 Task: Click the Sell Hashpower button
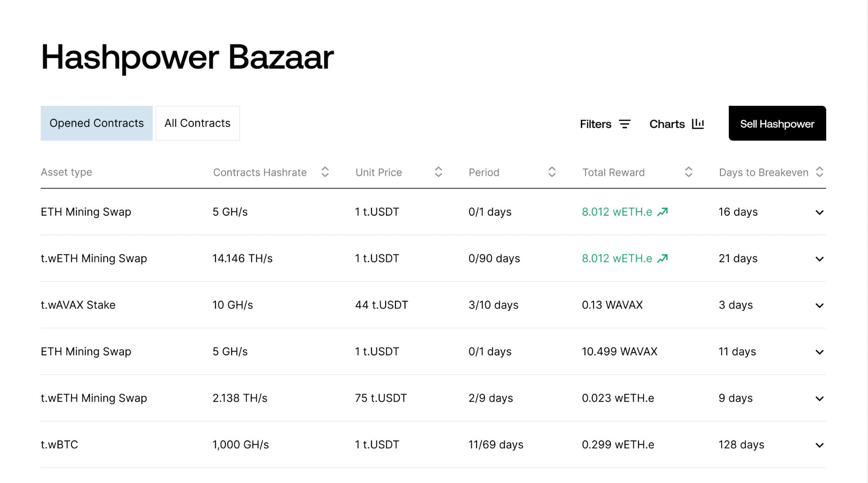[777, 124]
